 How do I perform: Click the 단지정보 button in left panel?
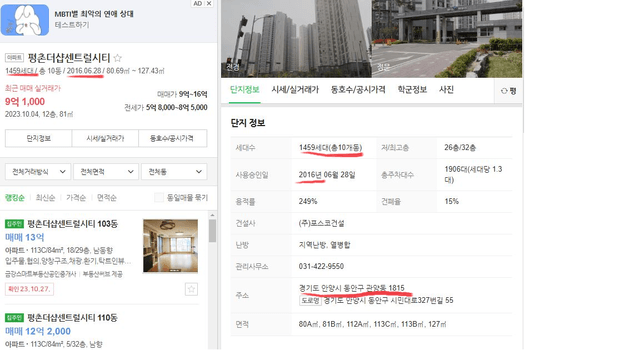pos(38,138)
